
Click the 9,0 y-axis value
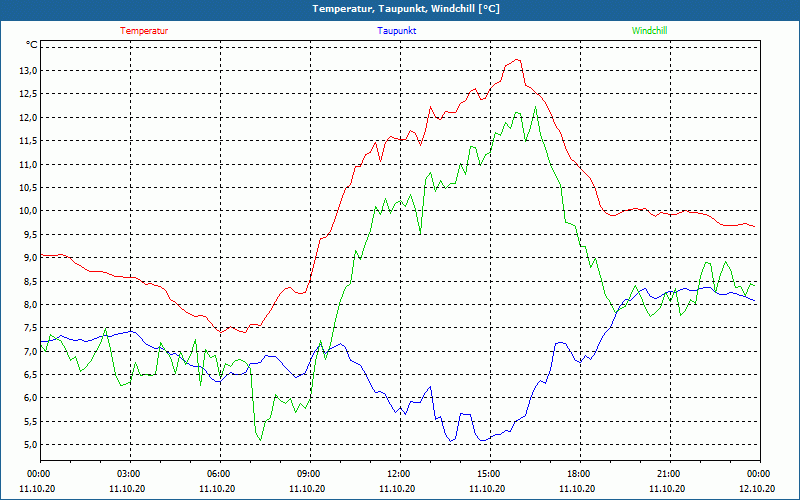[x=31, y=258]
